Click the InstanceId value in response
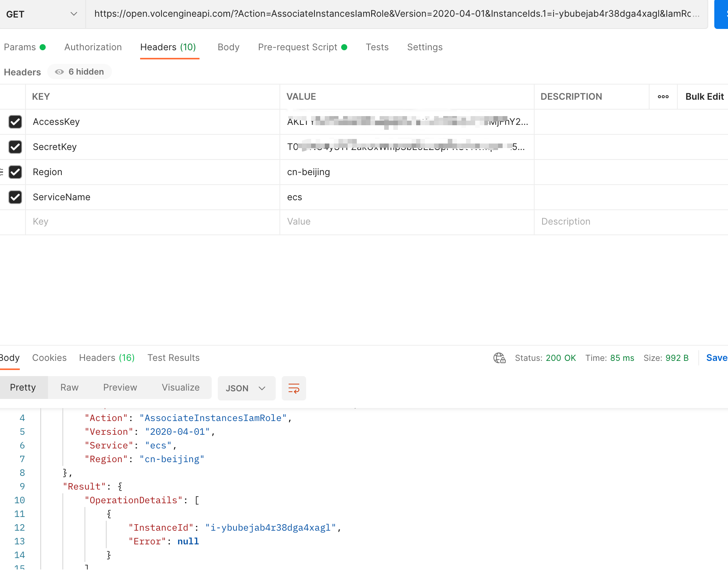This screenshot has height=571, width=728. 271,528
